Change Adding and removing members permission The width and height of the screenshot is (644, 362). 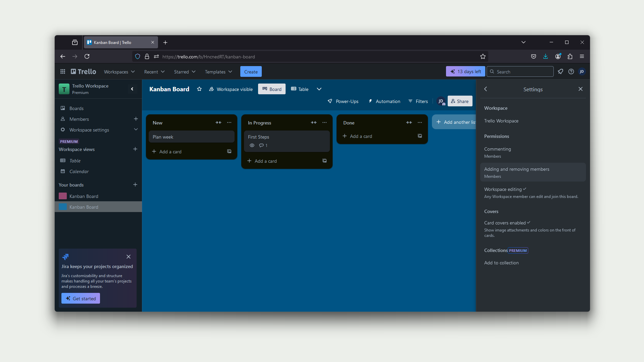533,172
